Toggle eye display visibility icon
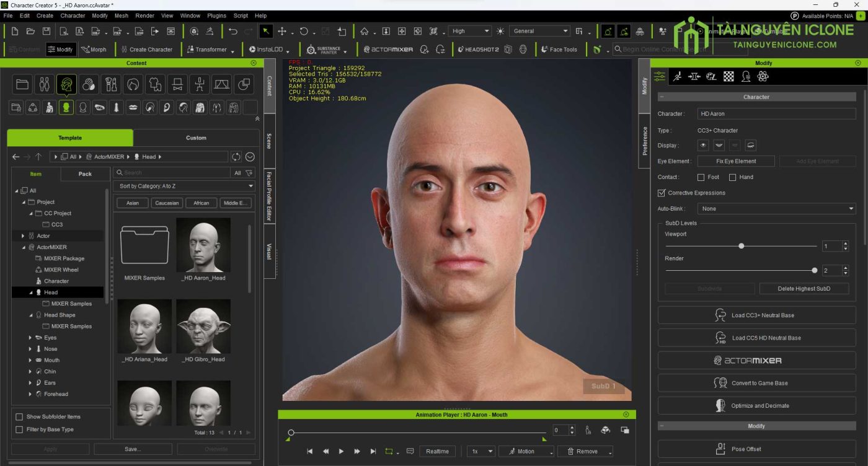 [x=703, y=146]
